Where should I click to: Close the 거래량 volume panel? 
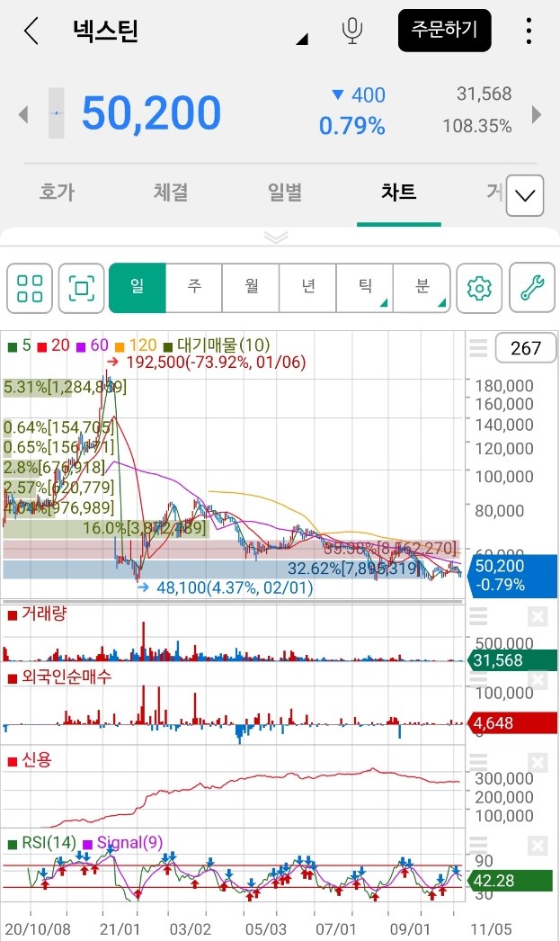tap(538, 616)
